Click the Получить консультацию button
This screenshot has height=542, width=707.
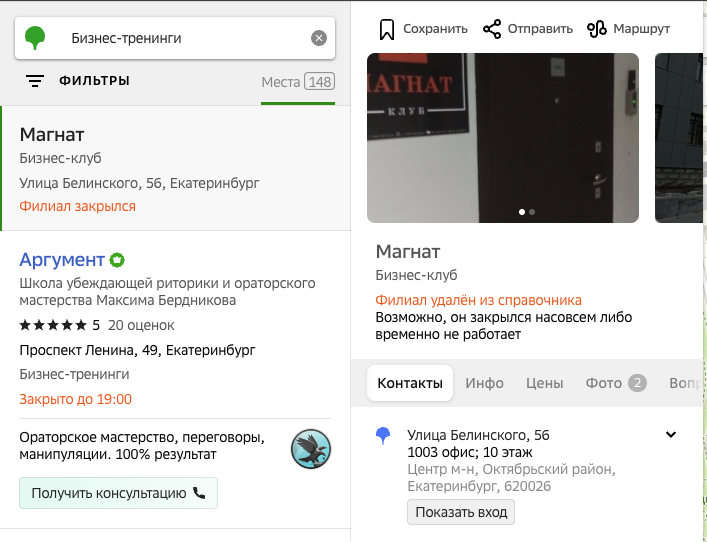118,493
